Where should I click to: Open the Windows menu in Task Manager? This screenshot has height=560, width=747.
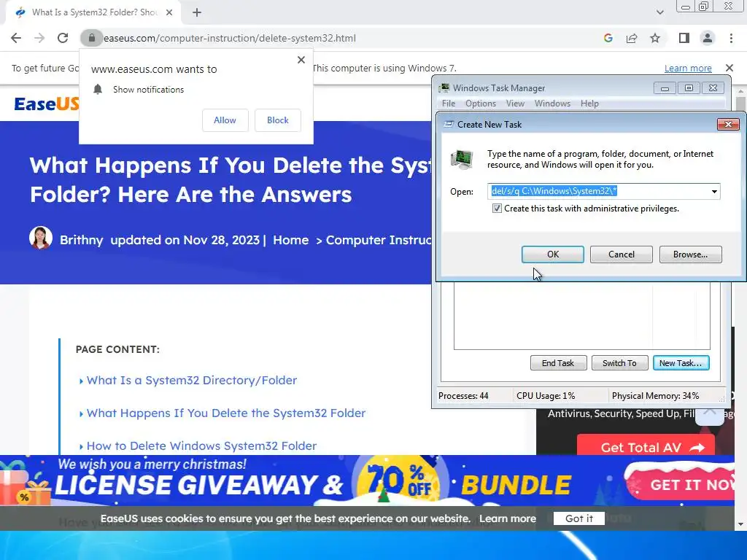point(552,104)
